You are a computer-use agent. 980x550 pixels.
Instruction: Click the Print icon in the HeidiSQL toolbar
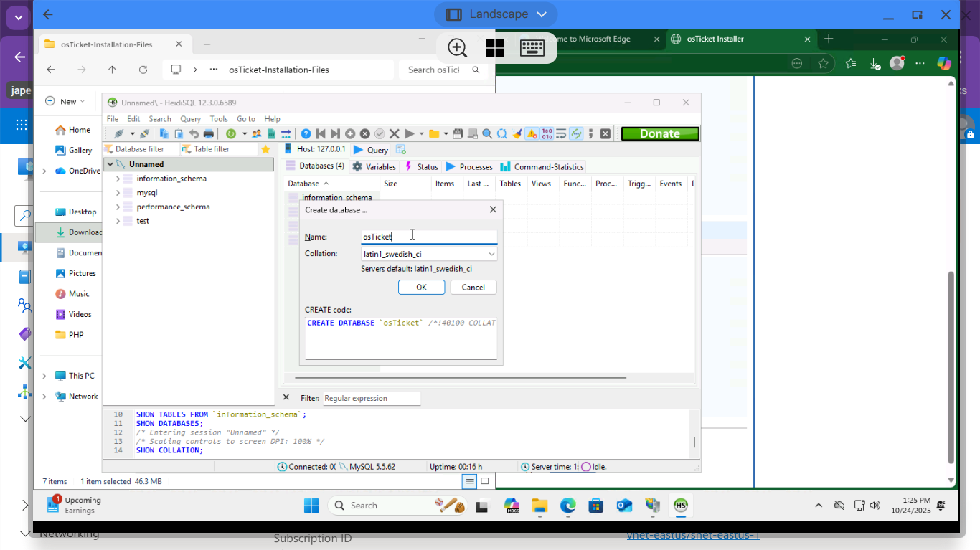209,133
